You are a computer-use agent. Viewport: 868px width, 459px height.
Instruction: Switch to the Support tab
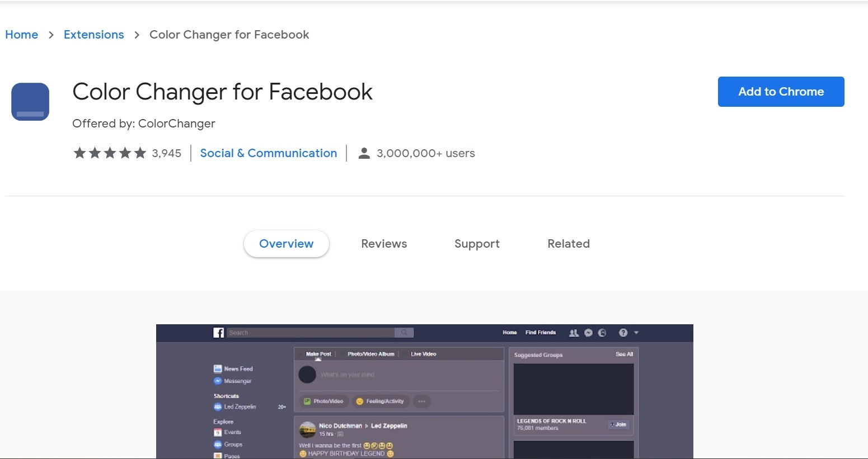click(477, 244)
